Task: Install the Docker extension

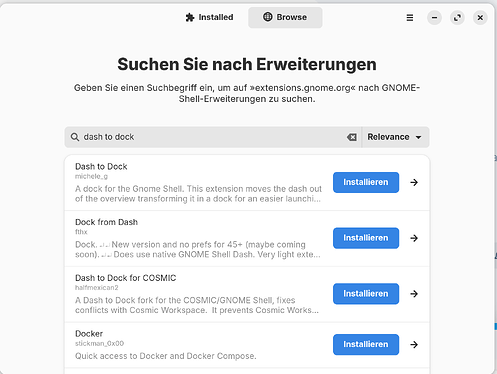Action: 366,344
